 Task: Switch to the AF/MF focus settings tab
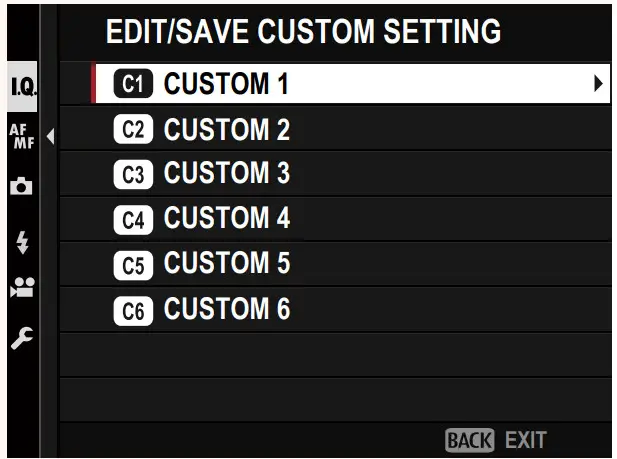21,134
